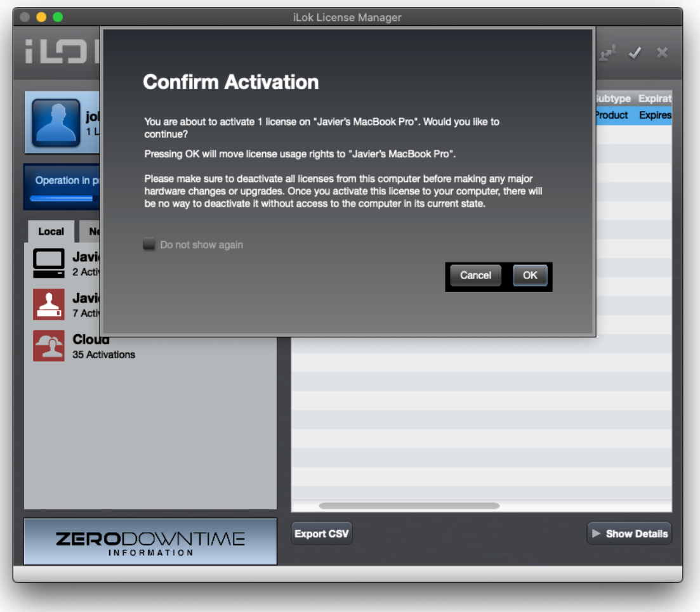Enable the Do not show again checkbox
Viewport: 700px width, 612px height.
(149, 245)
